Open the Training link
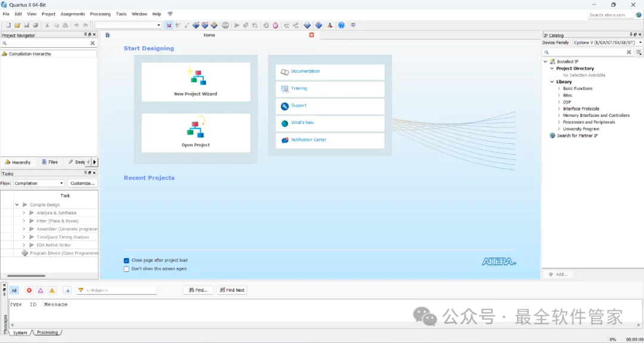Viewport: 644px width, 343px height. [x=299, y=88]
